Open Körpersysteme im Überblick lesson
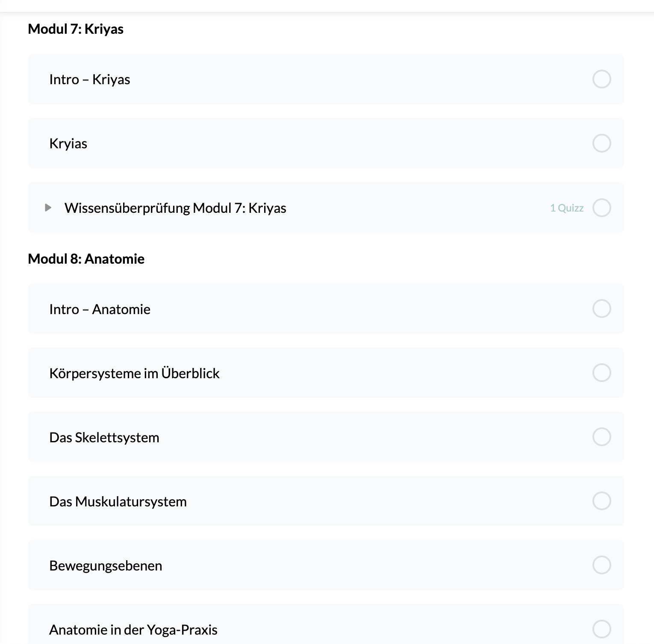This screenshot has height=644, width=654. (134, 373)
